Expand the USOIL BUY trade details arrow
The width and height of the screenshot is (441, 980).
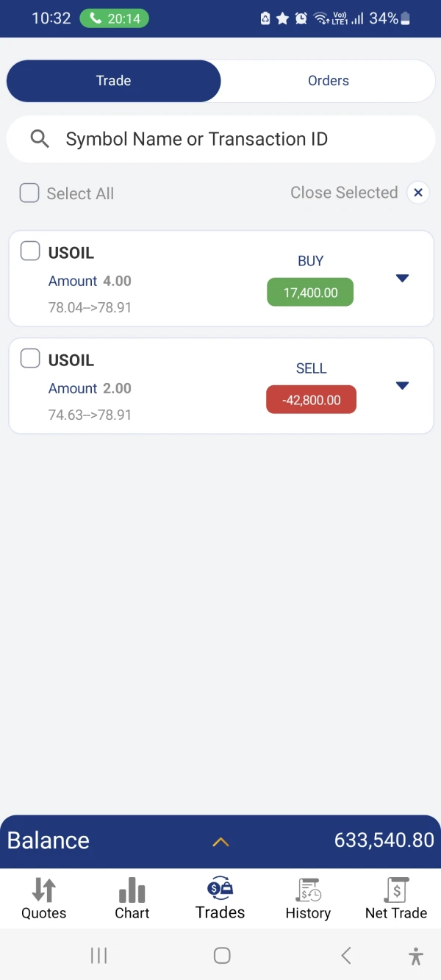(x=402, y=278)
